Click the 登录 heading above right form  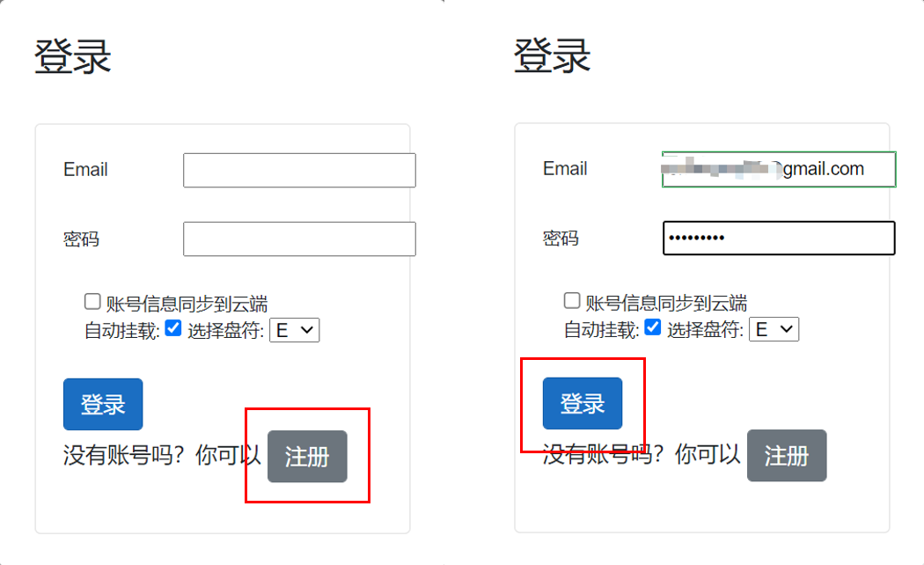point(552,56)
